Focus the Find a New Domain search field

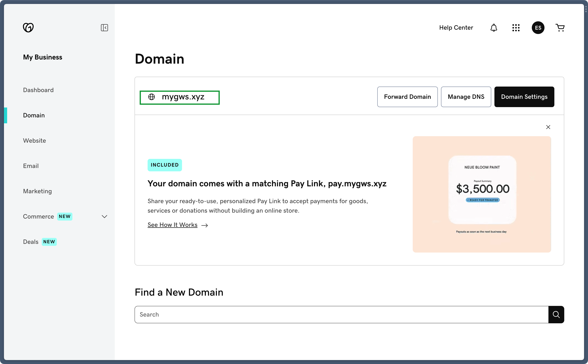coord(341,314)
